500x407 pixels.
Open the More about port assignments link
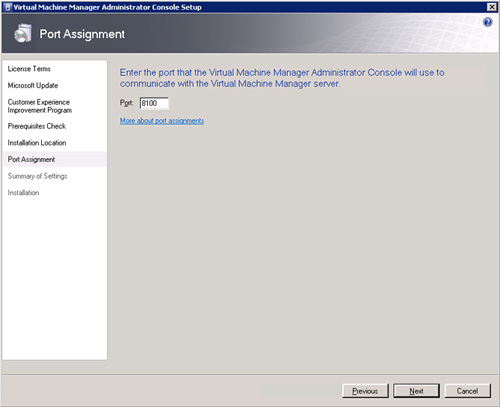(x=162, y=121)
